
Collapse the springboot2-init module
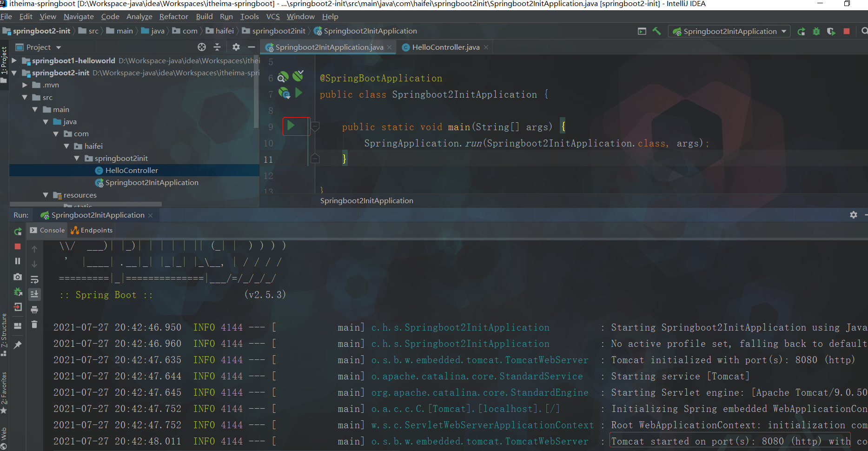point(14,73)
